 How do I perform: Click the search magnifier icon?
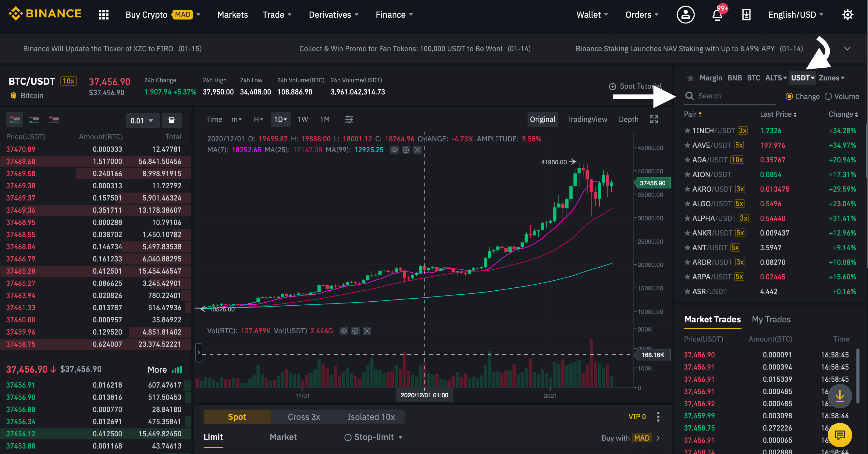(x=690, y=96)
